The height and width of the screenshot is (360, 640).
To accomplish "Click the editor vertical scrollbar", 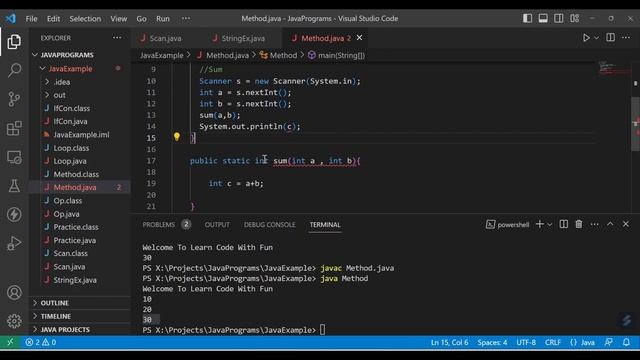I will [636, 124].
